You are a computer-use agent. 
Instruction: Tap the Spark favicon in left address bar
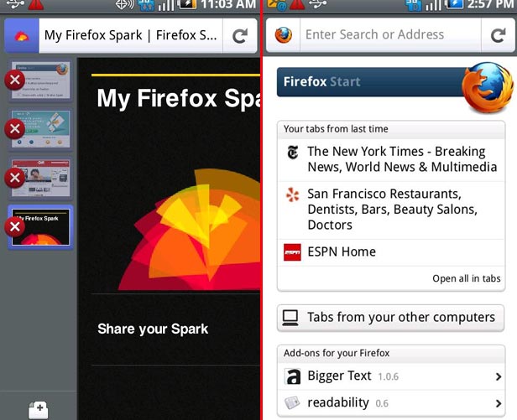point(22,36)
